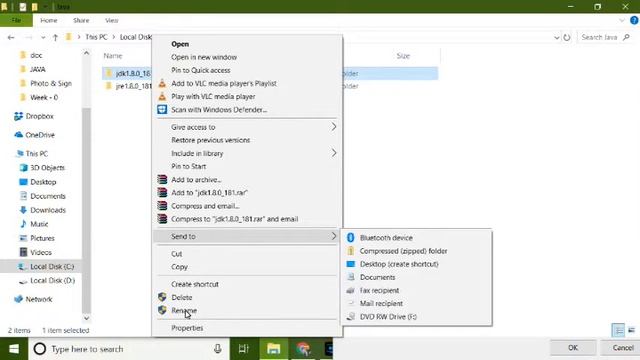Select Local Disk (D:) in navigation pane

[53, 280]
